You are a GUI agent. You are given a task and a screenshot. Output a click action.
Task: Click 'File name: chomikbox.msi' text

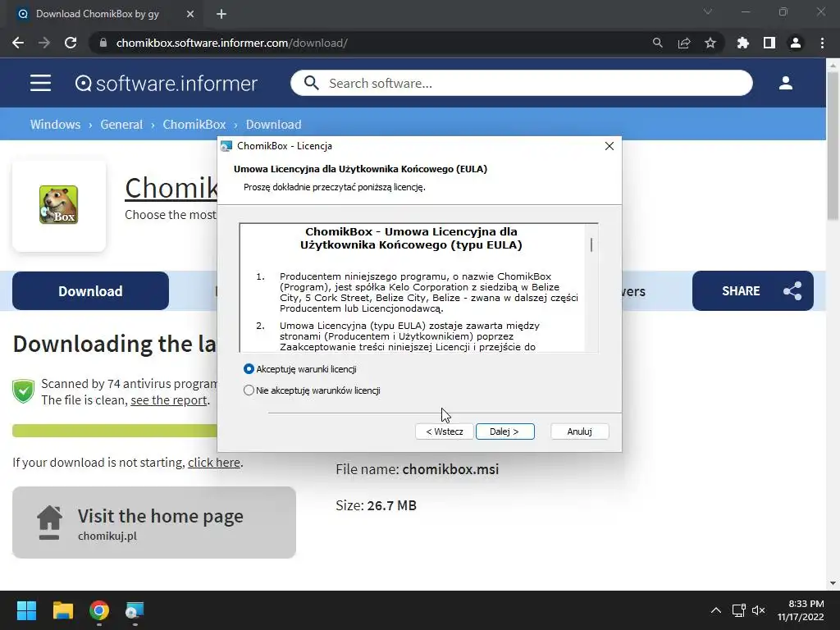[418, 469]
